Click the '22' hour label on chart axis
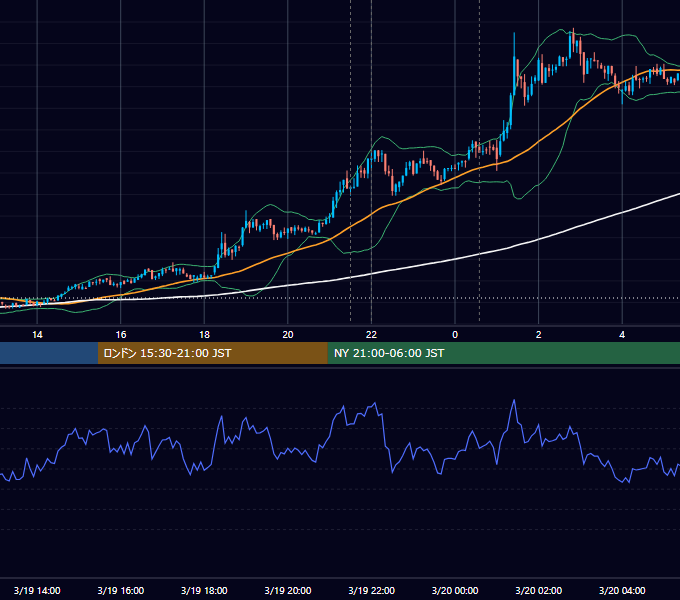680x600 pixels. (371, 335)
